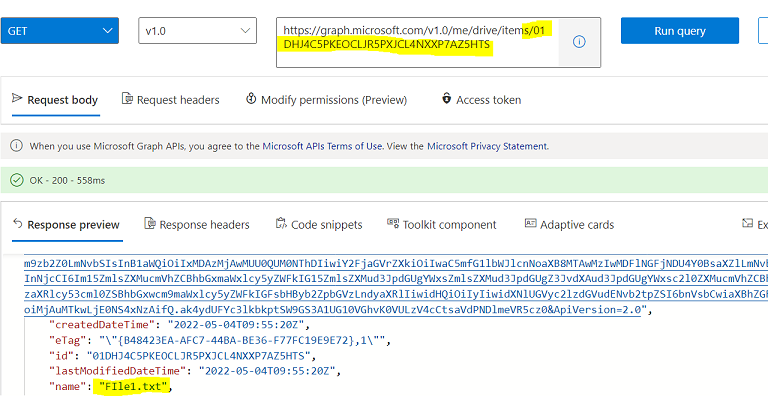The height and width of the screenshot is (396, 768).
Task: Click the green OK status checkmark icon
Action: (17, 180)
